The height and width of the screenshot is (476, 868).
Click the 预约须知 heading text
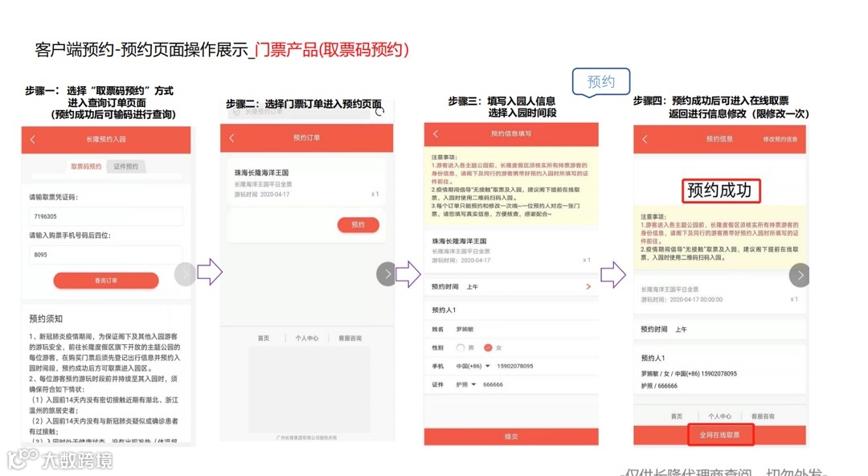(x=46, y=319)
